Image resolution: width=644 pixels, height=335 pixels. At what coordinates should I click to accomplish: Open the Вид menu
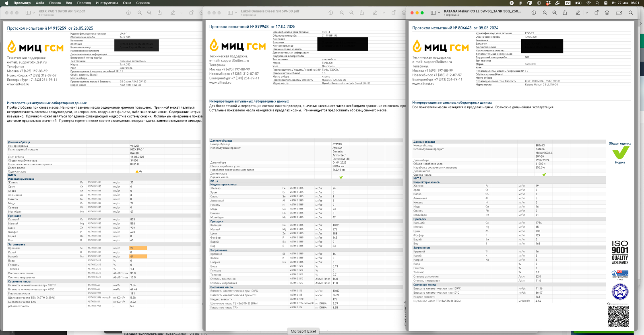(69, 3)
